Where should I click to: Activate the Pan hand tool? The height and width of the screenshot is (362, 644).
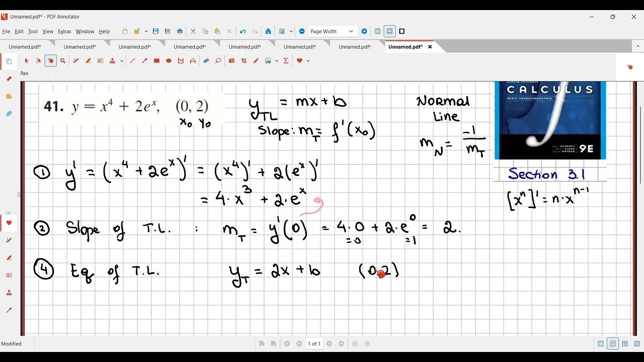50,61
